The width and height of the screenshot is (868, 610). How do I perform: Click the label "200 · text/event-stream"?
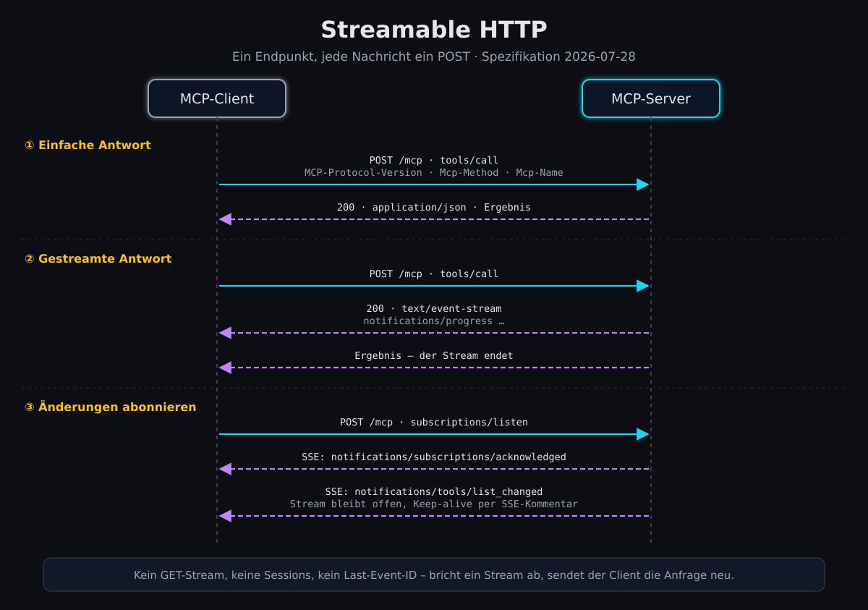tap(434, 309)
